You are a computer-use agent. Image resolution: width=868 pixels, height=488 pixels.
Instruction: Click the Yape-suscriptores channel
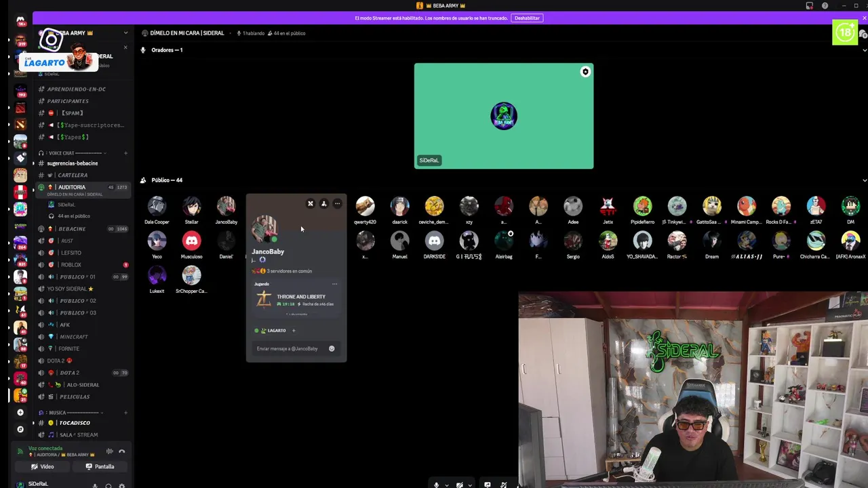(92, 125)
